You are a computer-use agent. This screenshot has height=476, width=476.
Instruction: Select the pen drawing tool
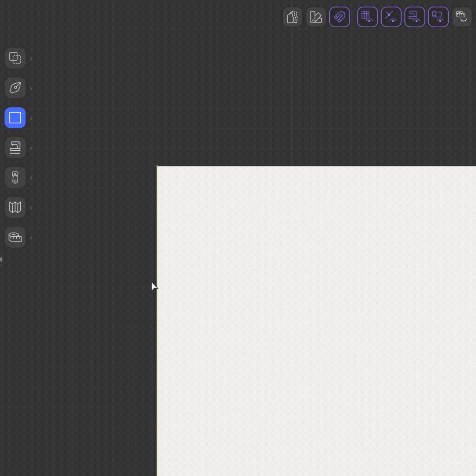[15, 88]
